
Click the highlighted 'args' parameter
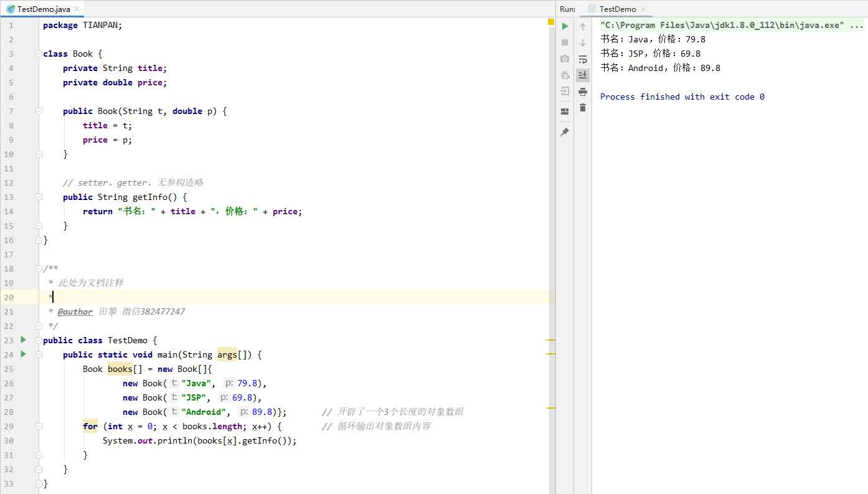coord(227,354)
